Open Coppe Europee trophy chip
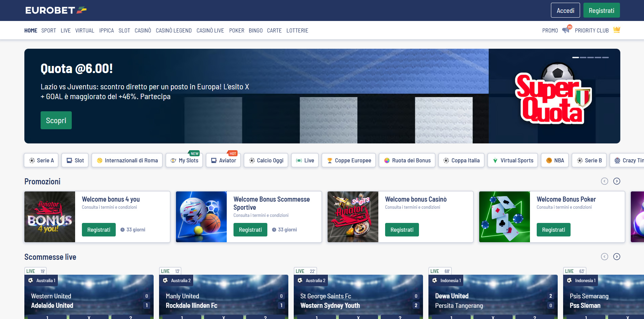 click(349, 160)
